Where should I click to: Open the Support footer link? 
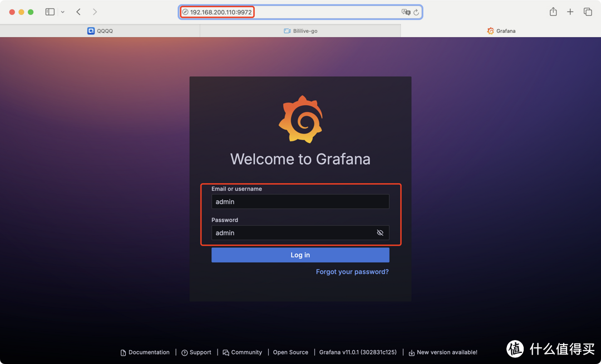[196, 352]
